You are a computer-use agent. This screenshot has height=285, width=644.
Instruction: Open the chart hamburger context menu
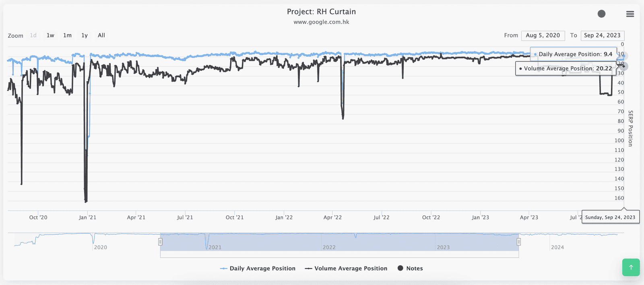[630, 14]
